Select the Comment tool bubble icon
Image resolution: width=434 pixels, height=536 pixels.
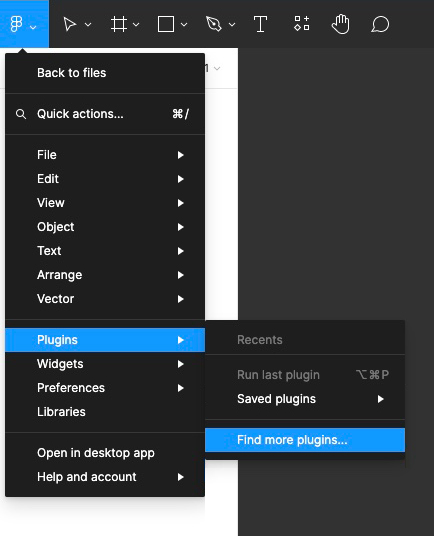click(x=380, y=24)
